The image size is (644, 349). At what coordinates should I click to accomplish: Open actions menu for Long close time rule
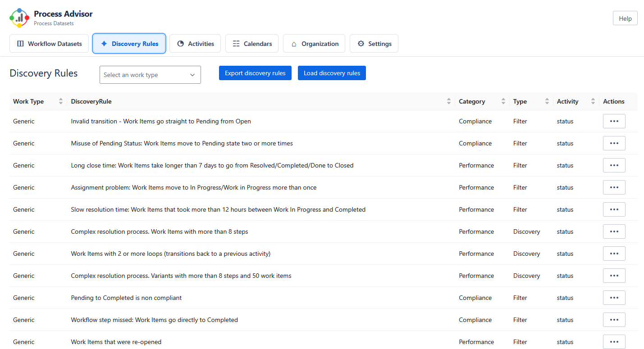614,165
